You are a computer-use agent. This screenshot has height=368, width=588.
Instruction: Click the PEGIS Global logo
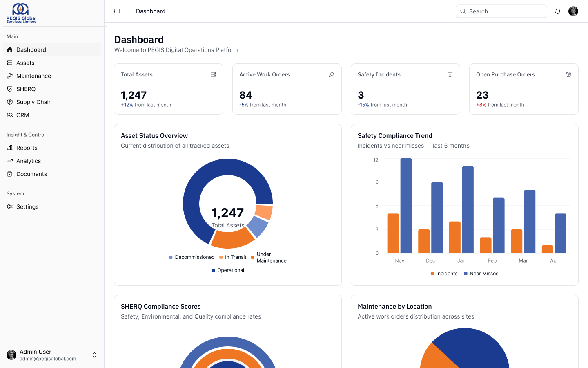click(21, 13)
